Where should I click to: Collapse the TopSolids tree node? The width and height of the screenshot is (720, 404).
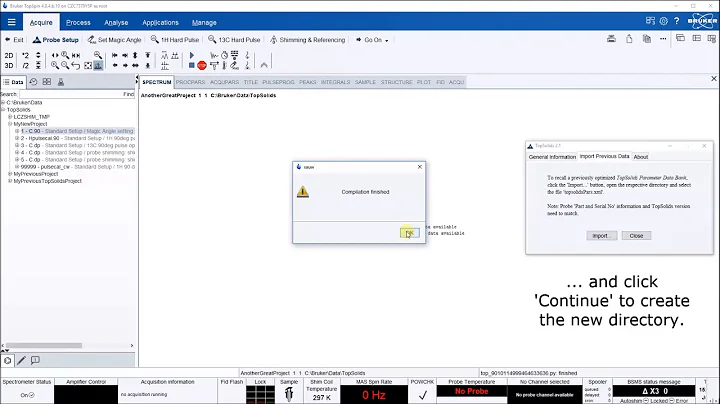[3, 110]
